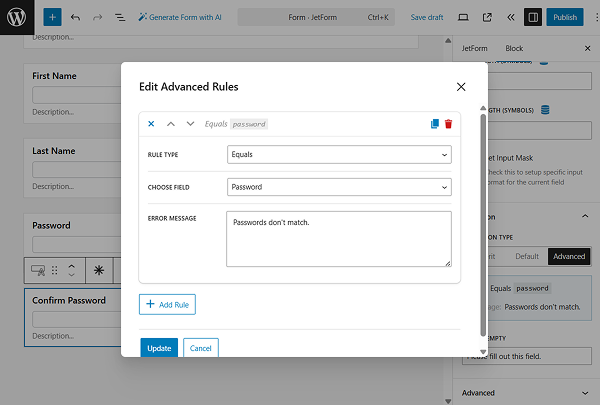Duplicate the Equals password rule
Viewport: 600px width, 405px height.
tap(435, 124)
